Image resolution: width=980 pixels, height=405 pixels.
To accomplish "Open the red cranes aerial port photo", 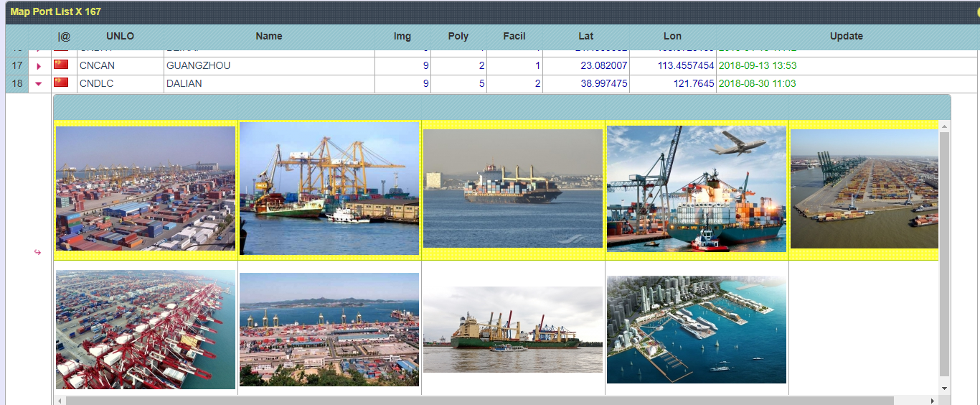I will [x=145, y=330].
